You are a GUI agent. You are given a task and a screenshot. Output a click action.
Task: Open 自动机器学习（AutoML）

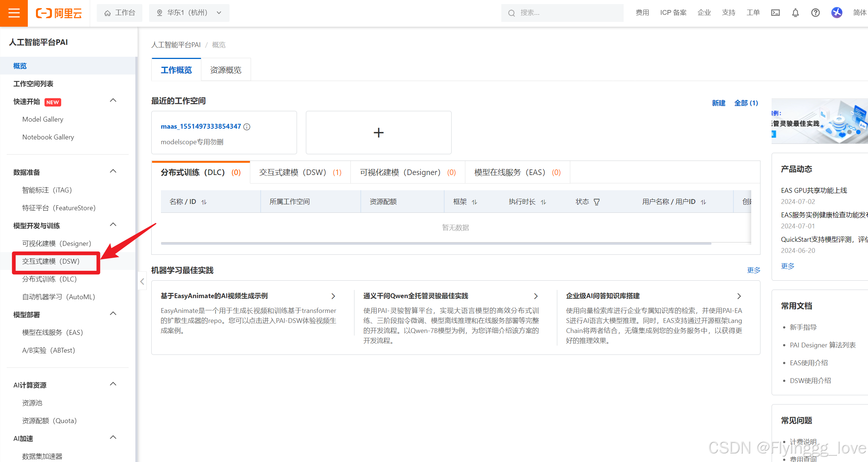pos(59,297)
